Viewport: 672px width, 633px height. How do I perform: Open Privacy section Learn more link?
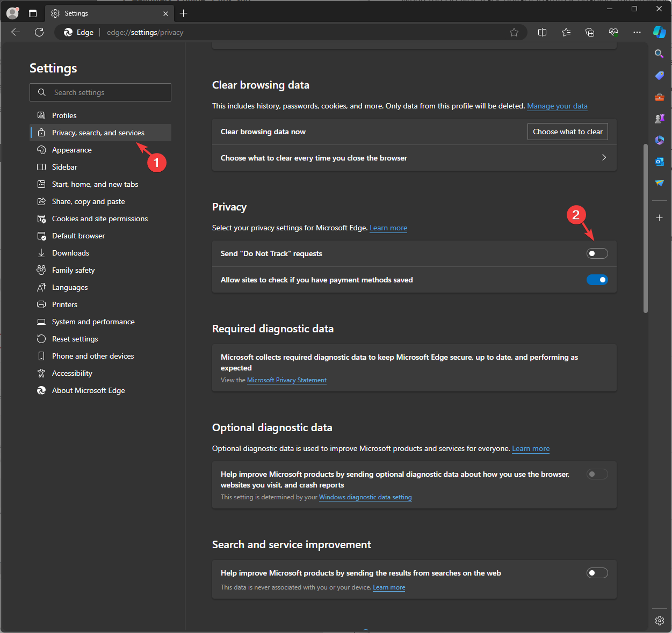[x=388, y=228]
